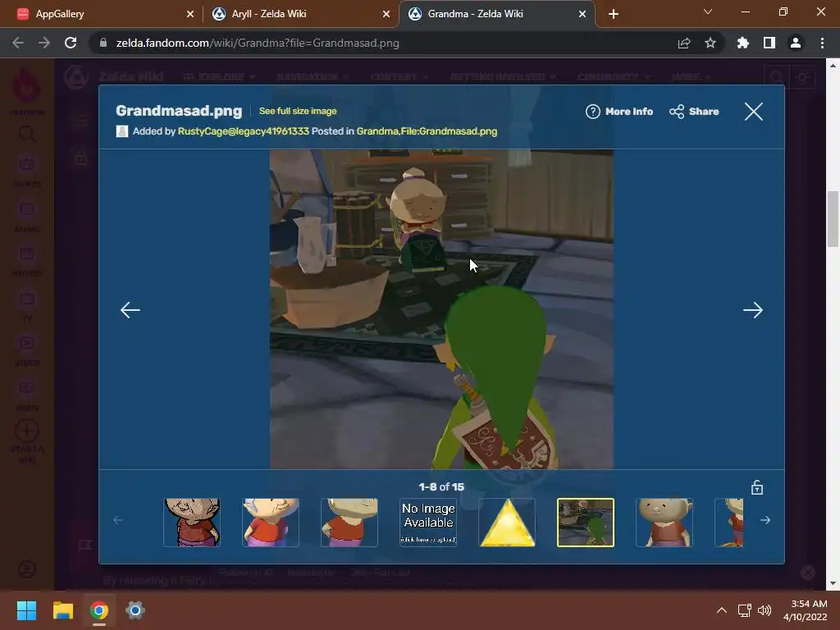840x630 pixels.
Task: Close the Grandmasad.png lightbox
Action: point(753,112)
